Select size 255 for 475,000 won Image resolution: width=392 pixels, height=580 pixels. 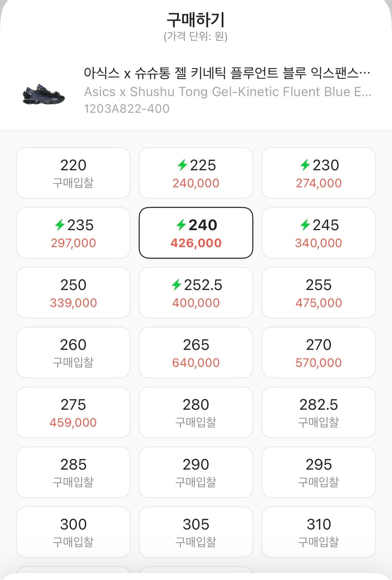coord(319,293)
